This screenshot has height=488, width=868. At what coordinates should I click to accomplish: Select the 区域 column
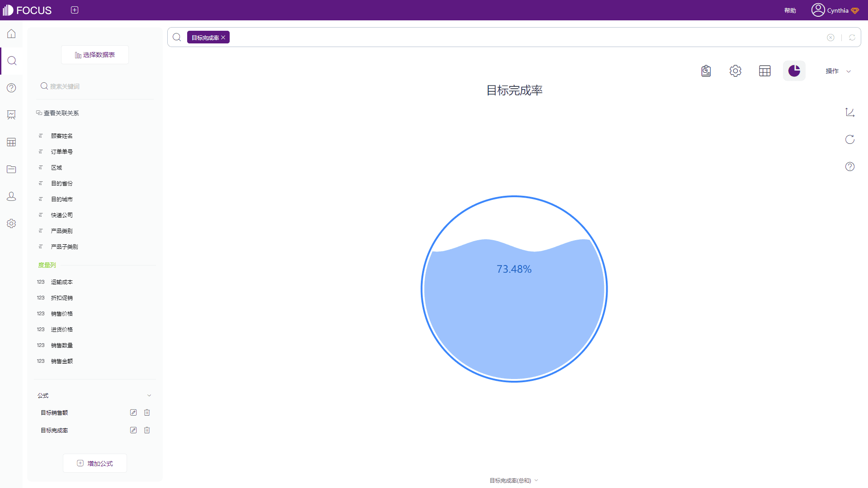[57, 167]
